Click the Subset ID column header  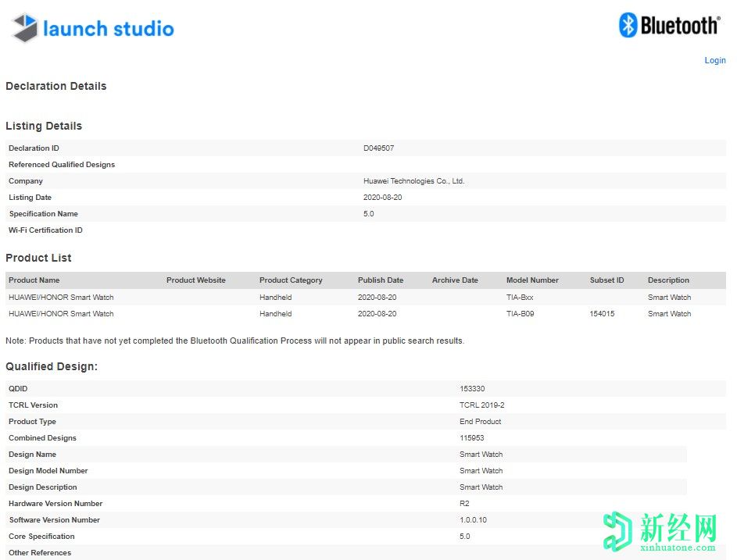click(x=606, y=280)
